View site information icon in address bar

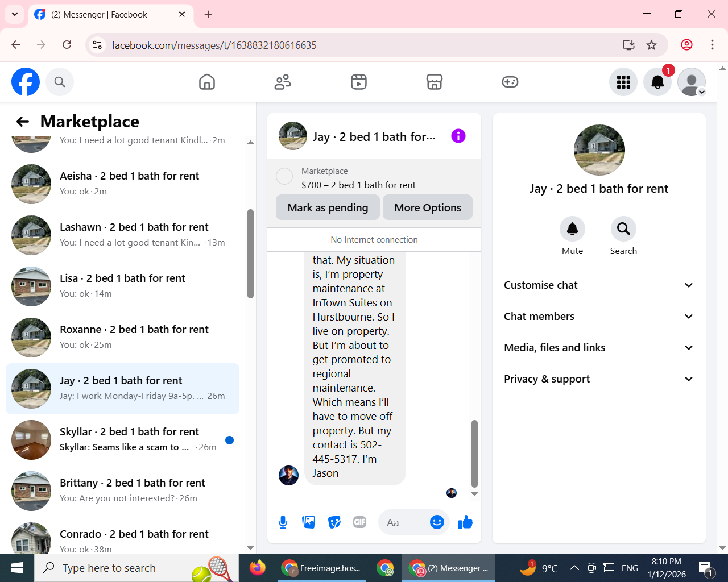tap(98, 45)
